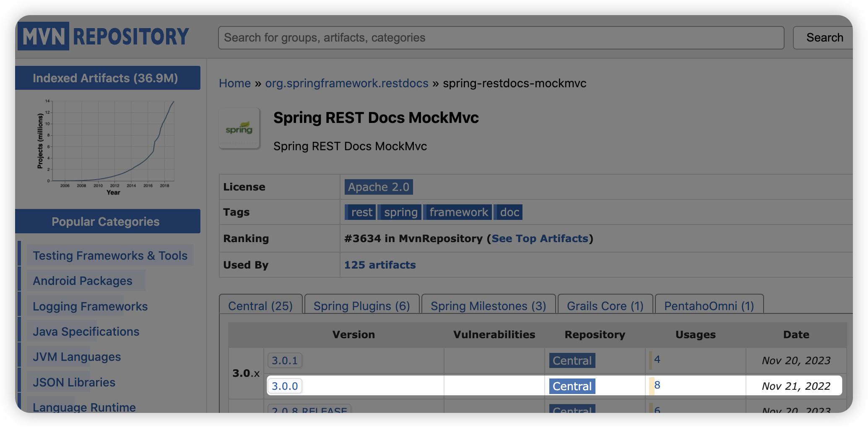Open version 3.0.1 link
Screen dimensions: 868x428
point(285,360)
